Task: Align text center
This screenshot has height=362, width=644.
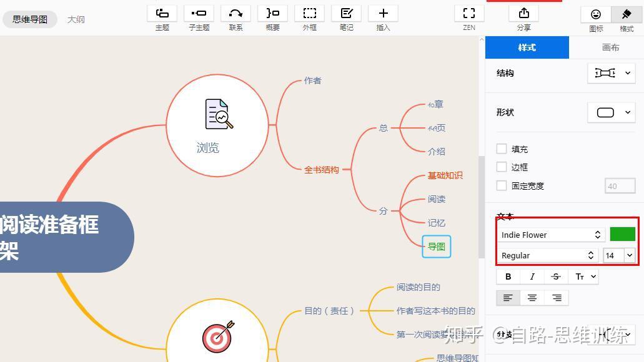Action: coord(532,298)
